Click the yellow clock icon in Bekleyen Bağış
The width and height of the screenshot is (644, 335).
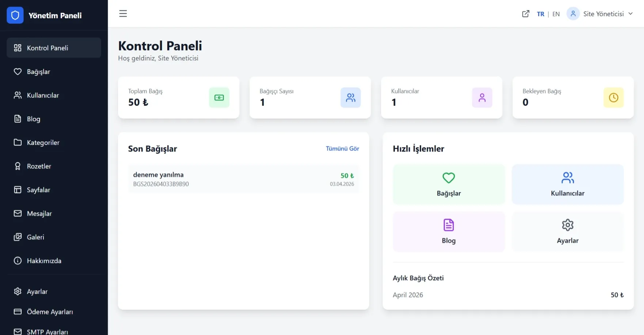[x=613, y=98]
